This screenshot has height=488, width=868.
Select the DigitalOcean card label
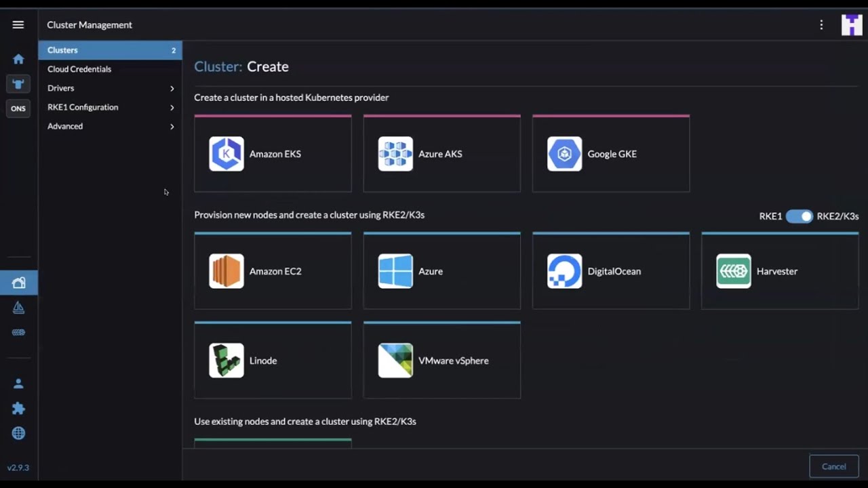(x=614, y=271)
